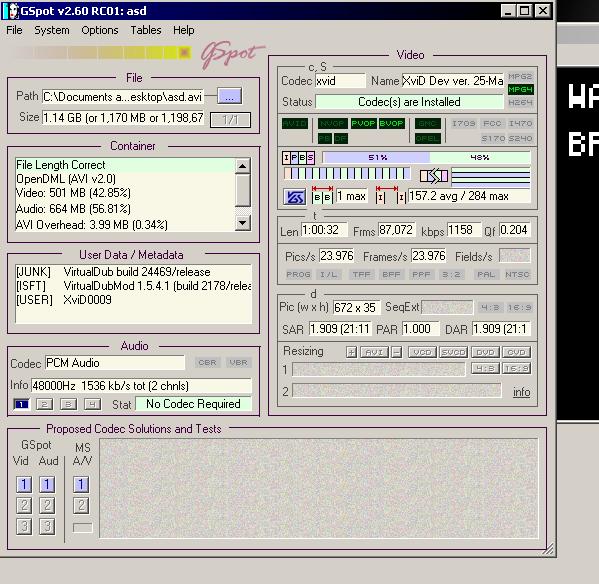The width and height of the screenshot is (599, 584).
Task: Click the S170 colorimetry indicator
Action: (x=493, y=138)
